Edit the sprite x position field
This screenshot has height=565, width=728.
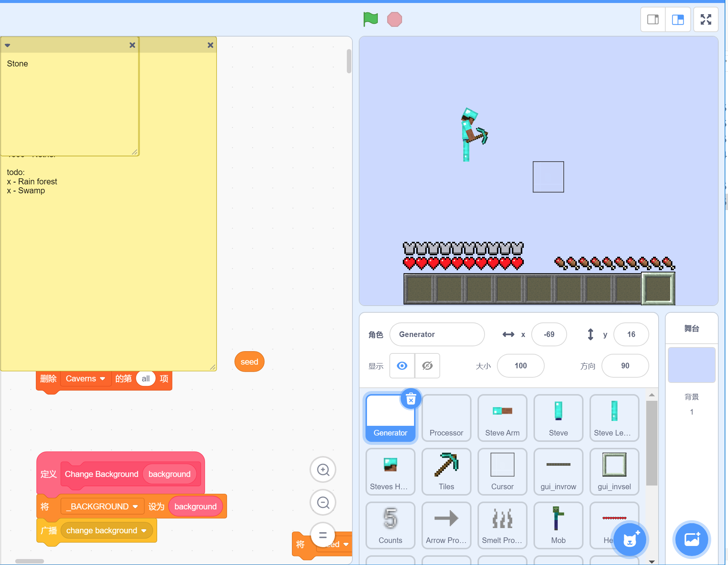(549, 334)
